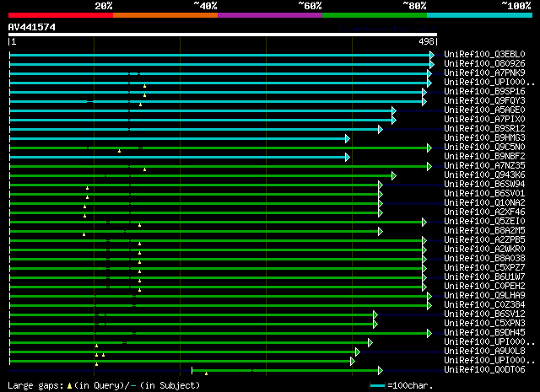Click the arrowhead ending the UniRef100_B9NBF2 alignment
The height and width of the screenshot is (392, 540).
pyautogui.click(x=348, y=158)
